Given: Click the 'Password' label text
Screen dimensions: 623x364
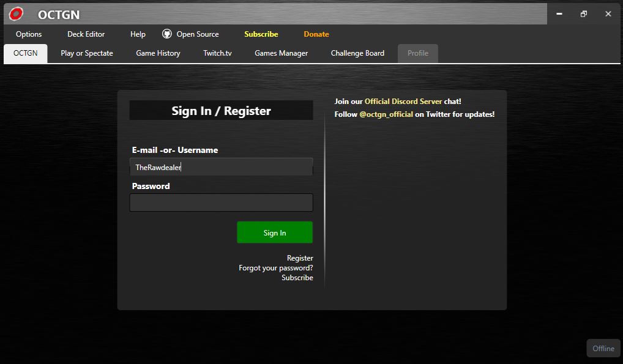Looking at the screenshot, I should tap(151, 186).
